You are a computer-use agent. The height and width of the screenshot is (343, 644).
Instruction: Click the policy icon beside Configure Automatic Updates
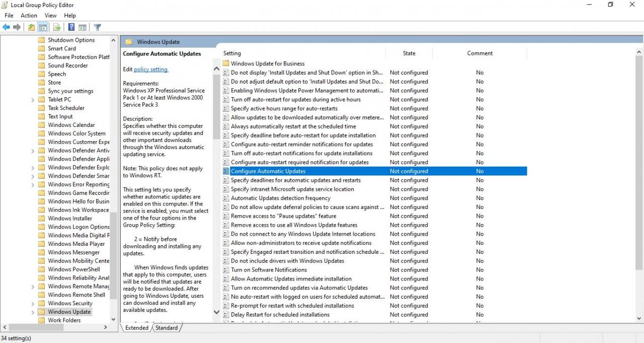[226, 171]
